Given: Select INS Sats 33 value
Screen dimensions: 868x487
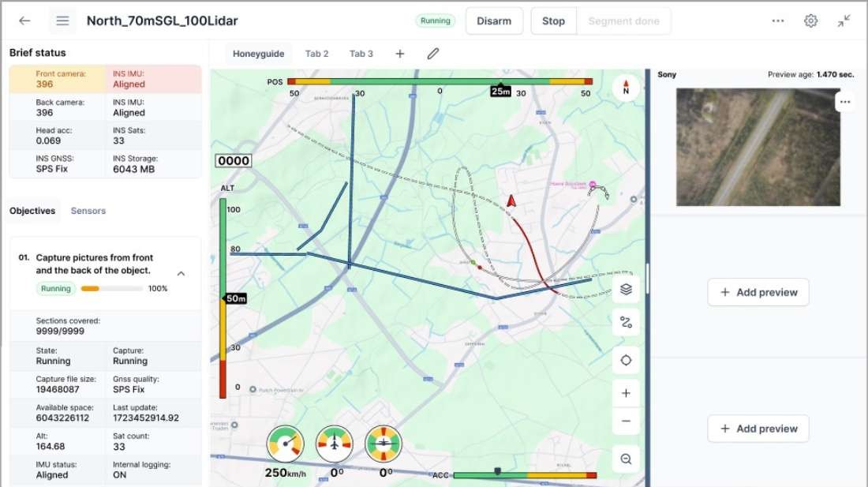Looking at the screenshot, I should [118, 140].
